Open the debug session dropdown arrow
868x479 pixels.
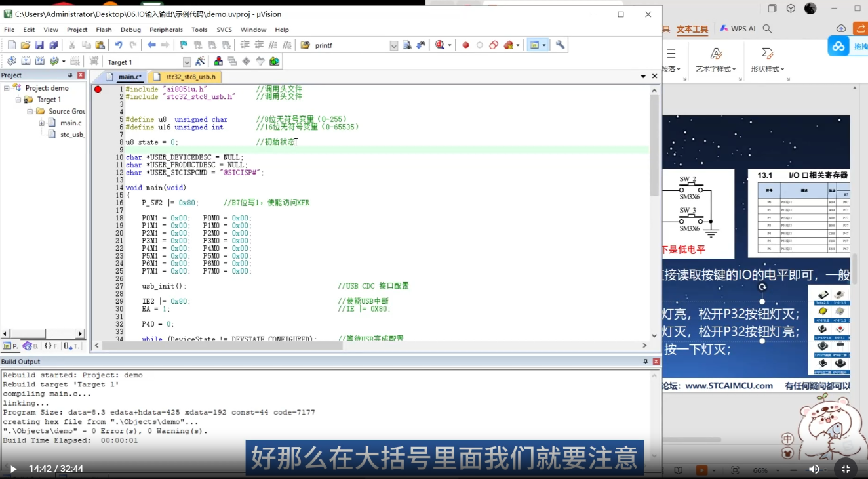click(450, 45)
